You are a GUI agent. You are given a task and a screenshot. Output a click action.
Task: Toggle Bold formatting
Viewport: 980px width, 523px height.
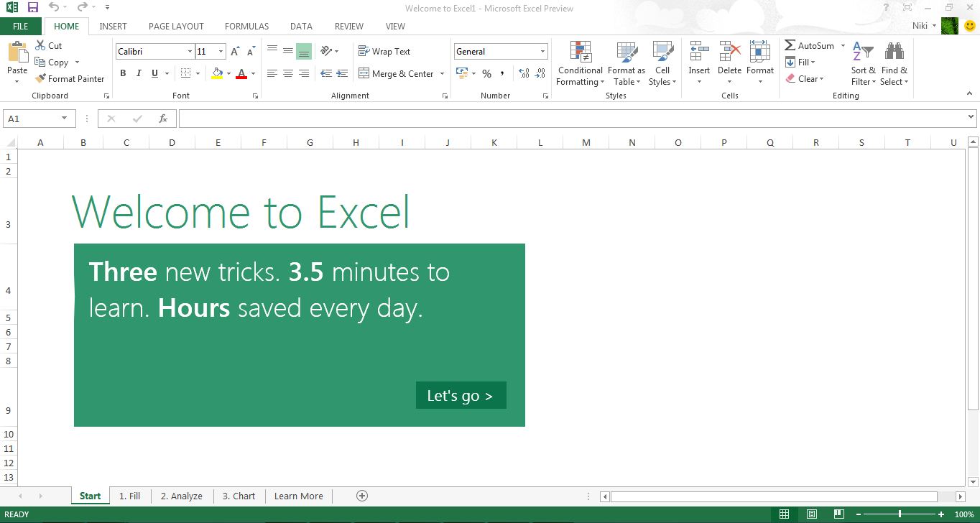[x=123, y=73]
